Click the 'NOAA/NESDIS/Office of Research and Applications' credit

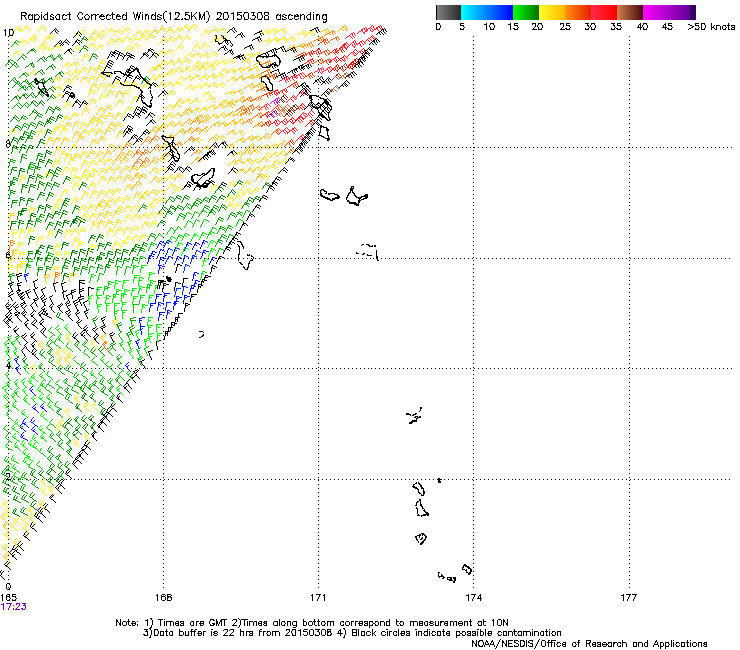click(589, 644)
